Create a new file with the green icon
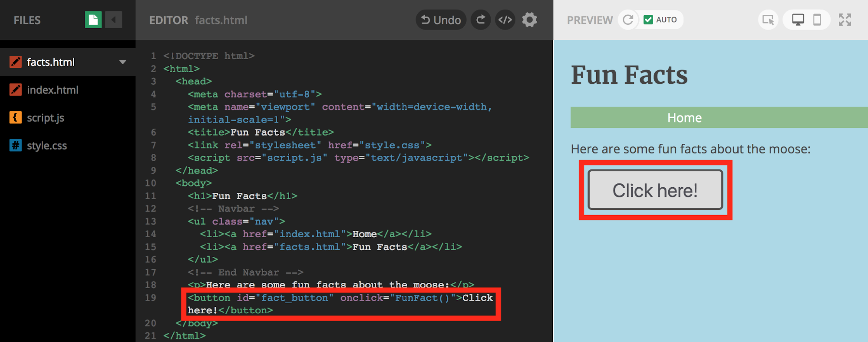Image resolution: width=868 pixels, height=342 pixels. [93, 20]
